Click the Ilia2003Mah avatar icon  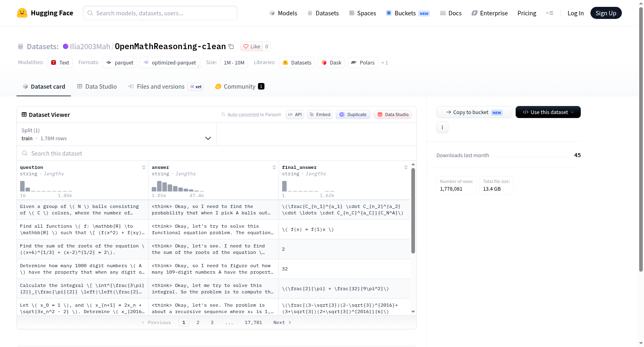coord(66,46)
